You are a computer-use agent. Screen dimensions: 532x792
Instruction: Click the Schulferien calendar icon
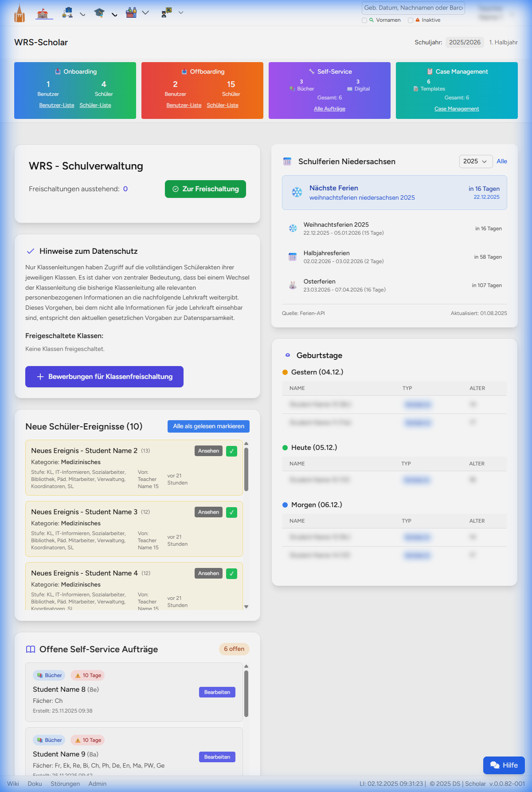[287, 162]
